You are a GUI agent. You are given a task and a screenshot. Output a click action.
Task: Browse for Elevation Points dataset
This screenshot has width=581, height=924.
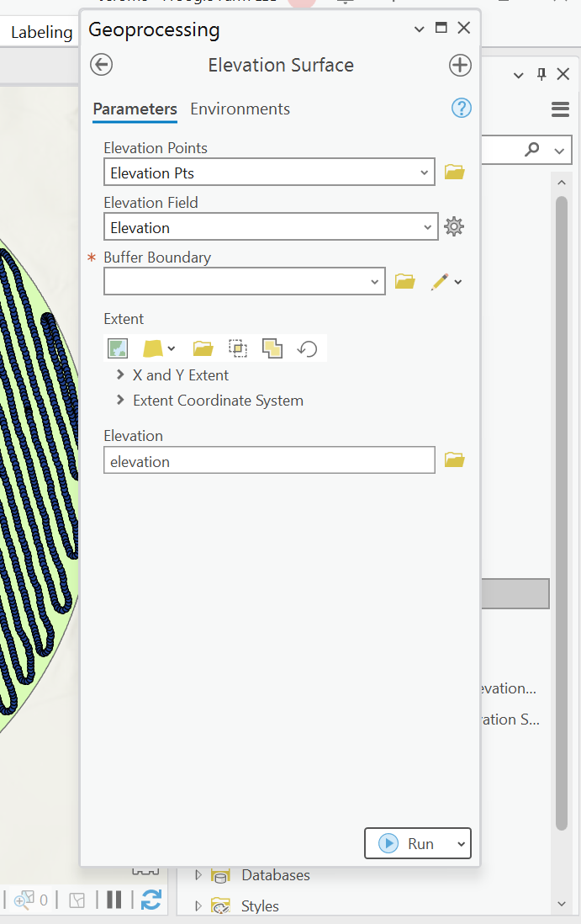click(x=454, y=172)
